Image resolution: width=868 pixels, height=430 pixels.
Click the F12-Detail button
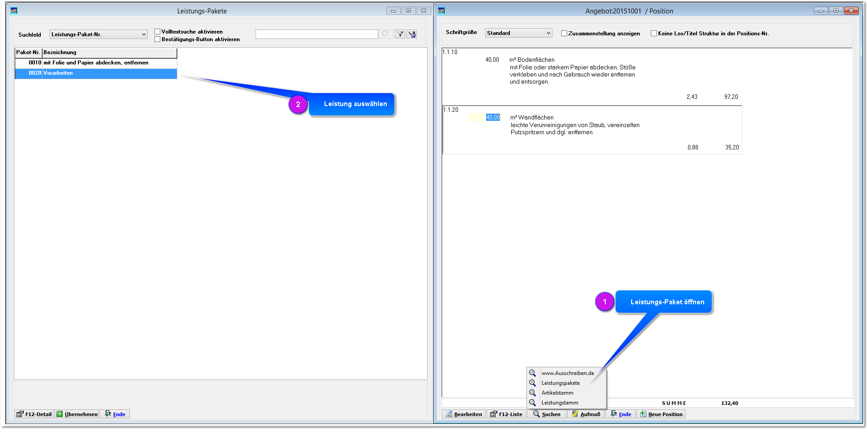pyautogui.click(x=34, y=414)
